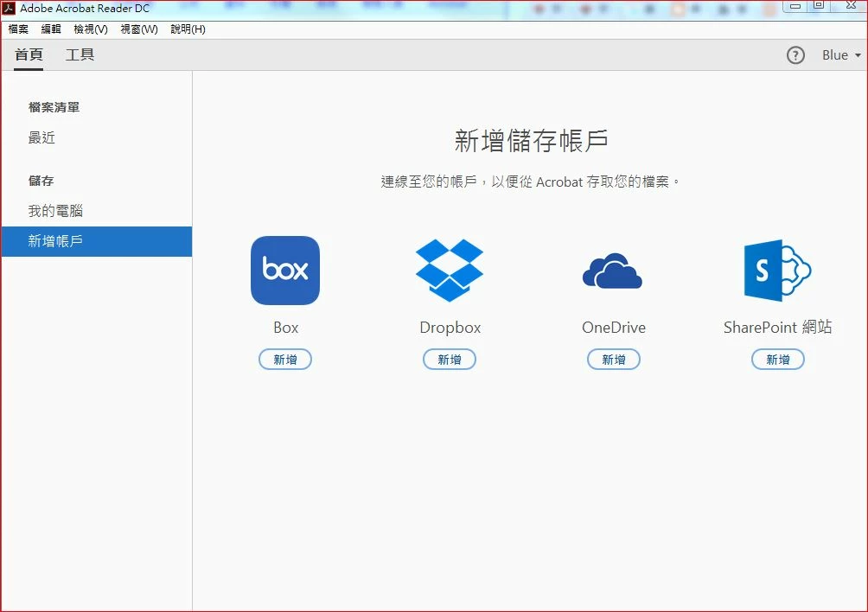The image size is (868, 612).
Task: Add a Dropbox account with 新增 button
Action: coord(450,360)
